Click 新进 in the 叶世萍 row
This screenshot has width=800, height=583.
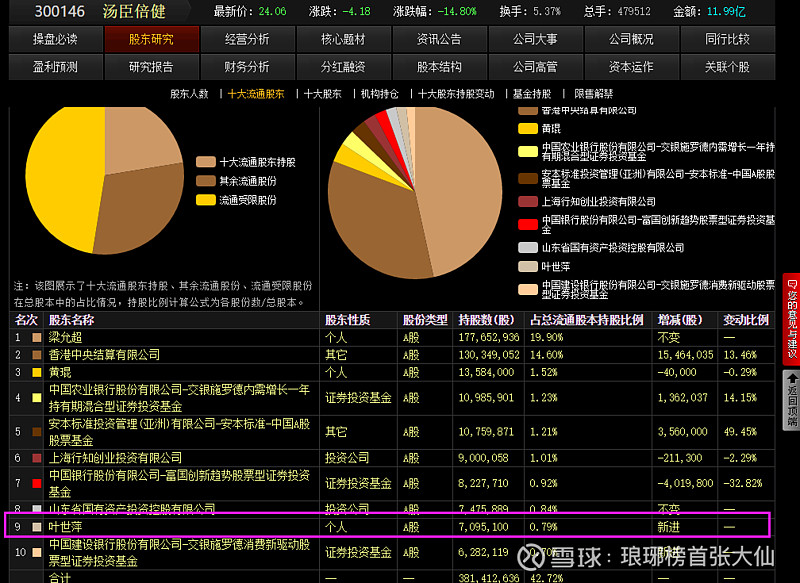pos(668,527)
